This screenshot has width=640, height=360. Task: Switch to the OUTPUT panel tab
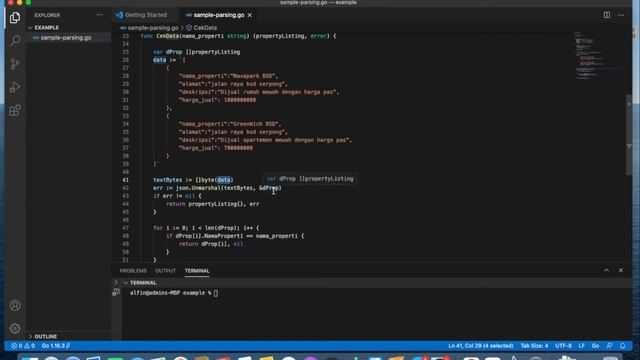(165, 271)
